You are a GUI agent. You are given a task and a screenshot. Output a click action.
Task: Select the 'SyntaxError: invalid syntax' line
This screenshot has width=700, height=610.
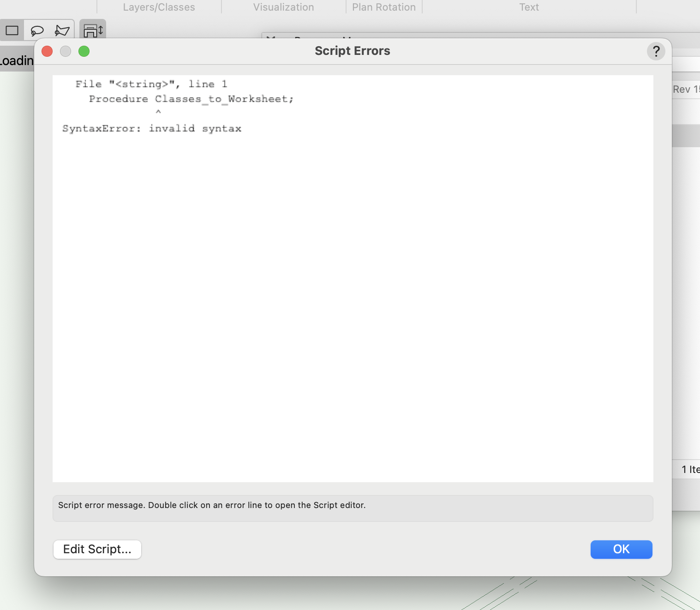click(152, 128)
